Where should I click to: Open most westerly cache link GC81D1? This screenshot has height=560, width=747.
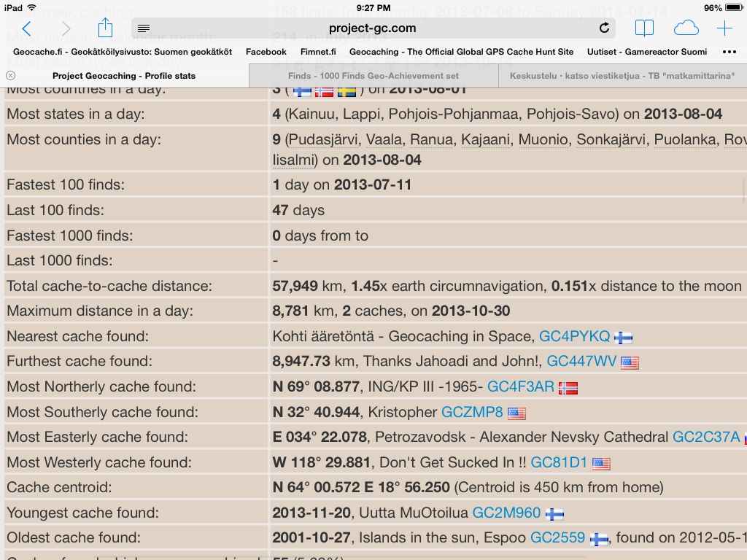tap(559, 462)
